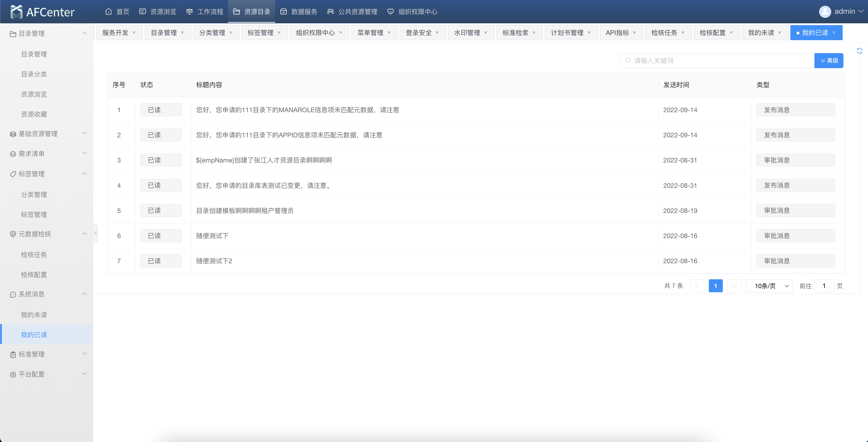Open 组织权限中心 in top navigation
This screenshot has height=442, width=868.
pos(412,12)
